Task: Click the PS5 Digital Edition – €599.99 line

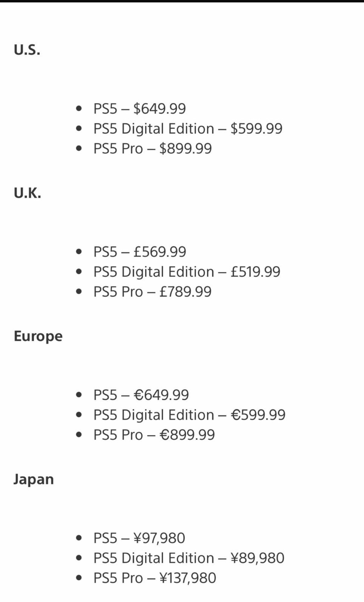Action: pyautogui.click(x=189, y=415)
